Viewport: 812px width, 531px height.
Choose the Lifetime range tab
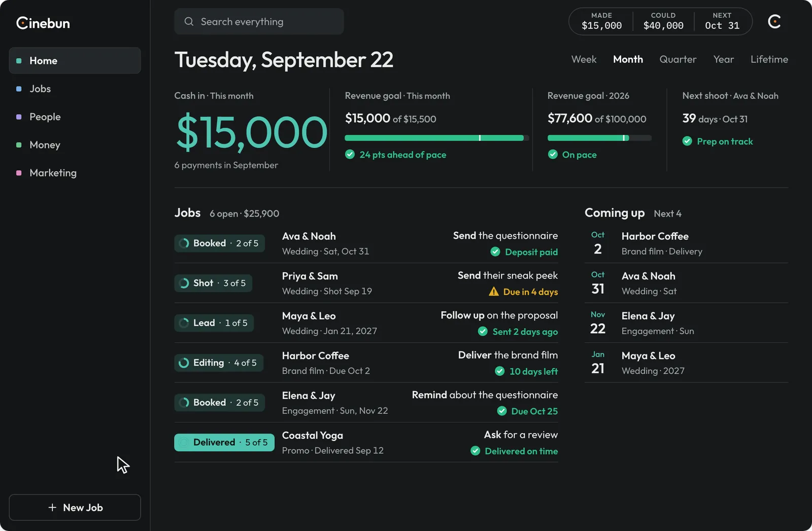[769, 59]
